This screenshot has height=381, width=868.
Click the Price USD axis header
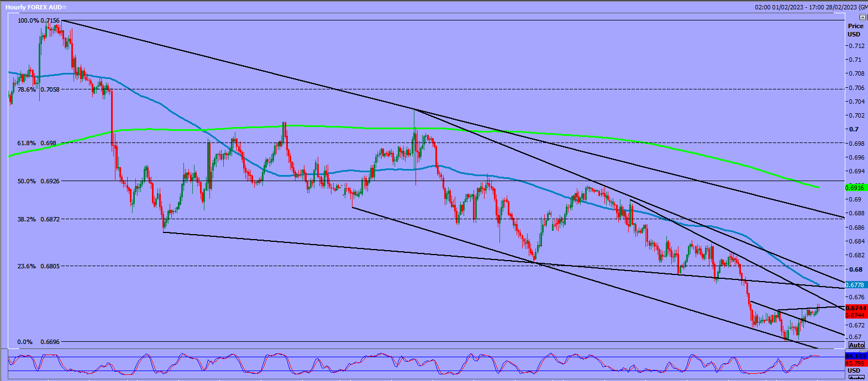coord(855,30)
